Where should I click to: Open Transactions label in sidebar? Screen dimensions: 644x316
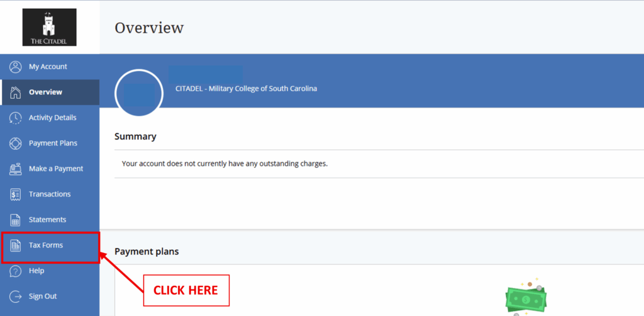tap(50, 195)
